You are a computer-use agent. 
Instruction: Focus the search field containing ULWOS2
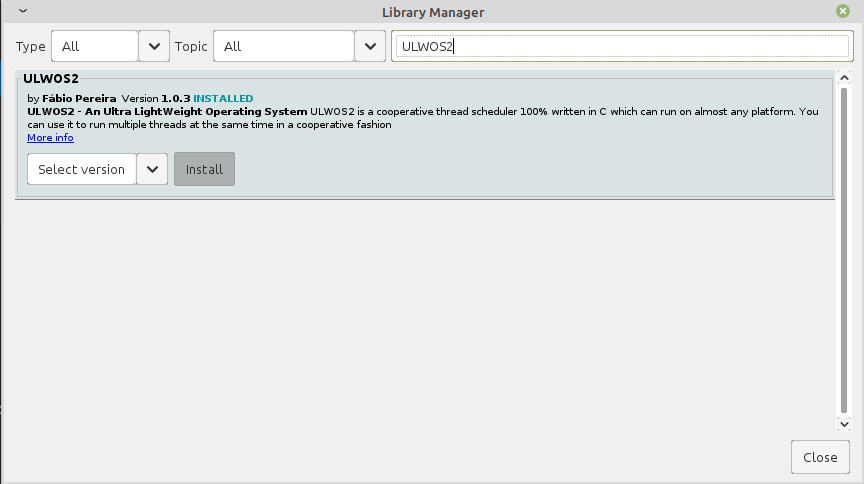coord(620,46)
